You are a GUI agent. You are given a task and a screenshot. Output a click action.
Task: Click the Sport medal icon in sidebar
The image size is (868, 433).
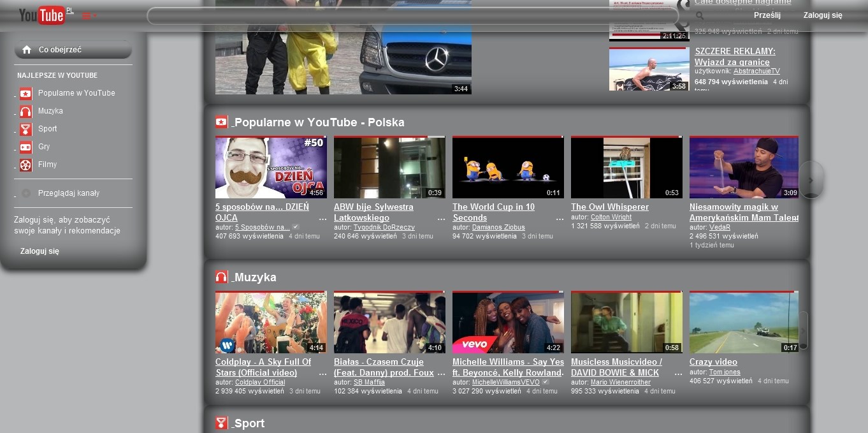(25, 129)
